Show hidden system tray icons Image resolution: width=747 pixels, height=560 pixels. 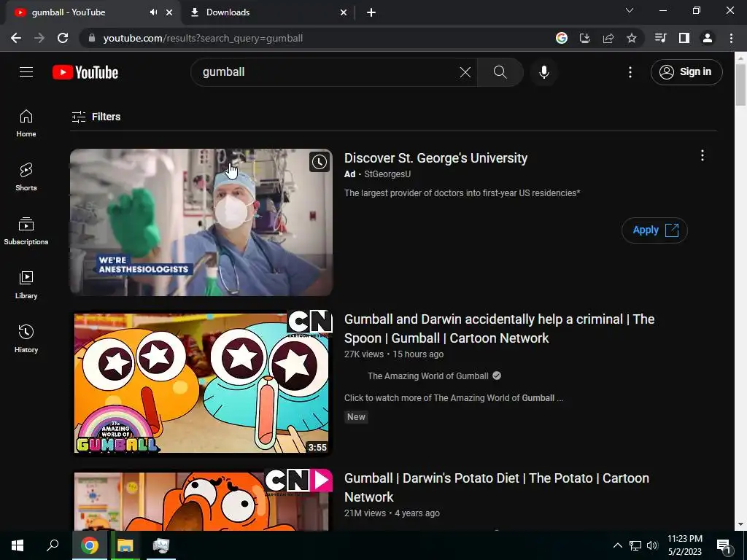[x=617, y=545]
